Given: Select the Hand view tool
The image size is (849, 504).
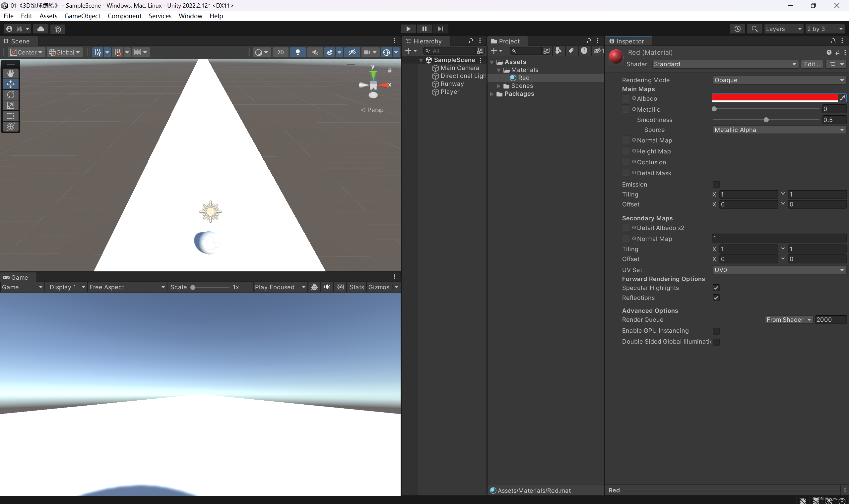Looking at the screenshot, I should click(11, 73).
